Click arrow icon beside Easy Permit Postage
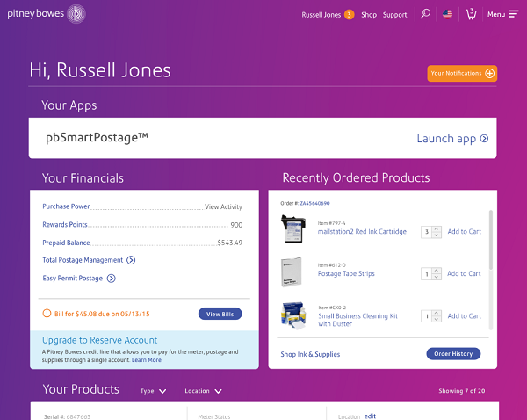This screenshot has width=527, height=420. coord(111,279)
